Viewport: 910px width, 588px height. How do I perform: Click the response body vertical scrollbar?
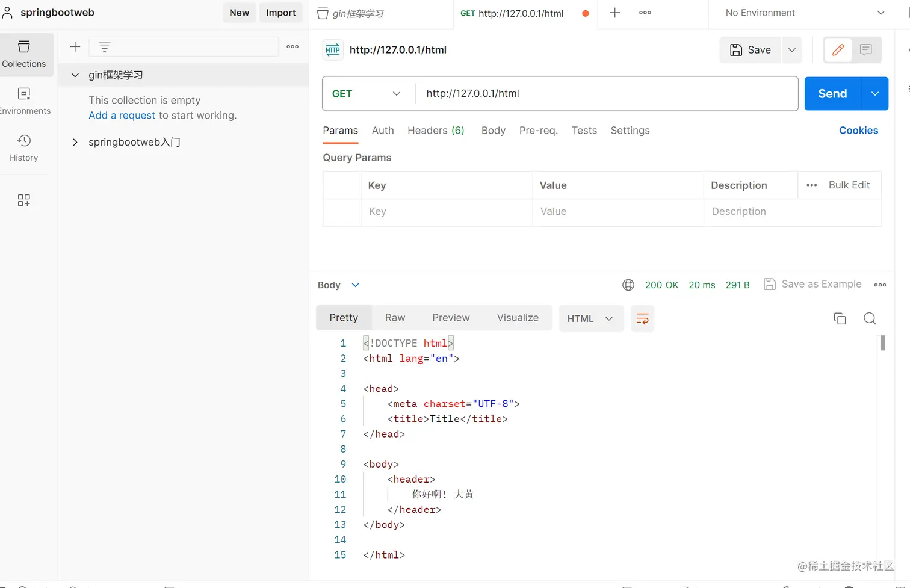883,343
